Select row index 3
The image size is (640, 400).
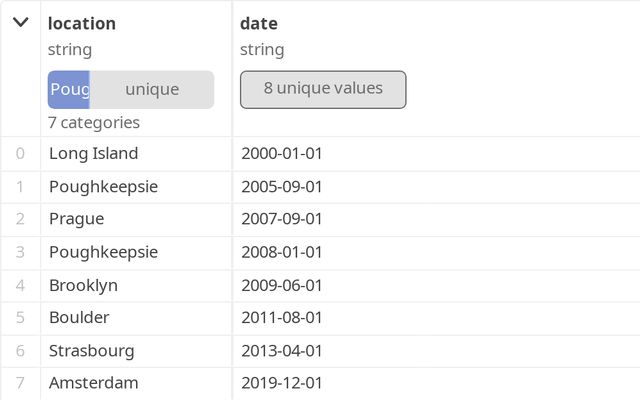coord(20,252)
